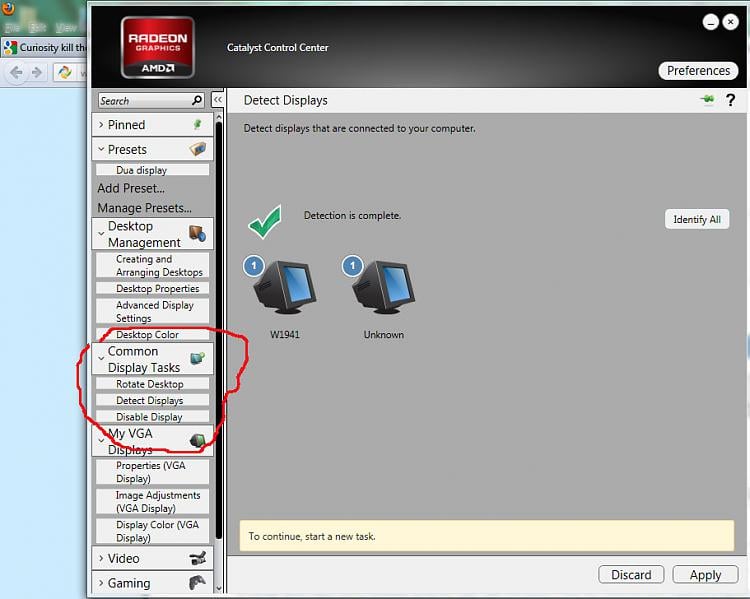Viewport: 750px width, 599px height.
Task: Click Manage Presets...
Action: (x=144, y=208)
